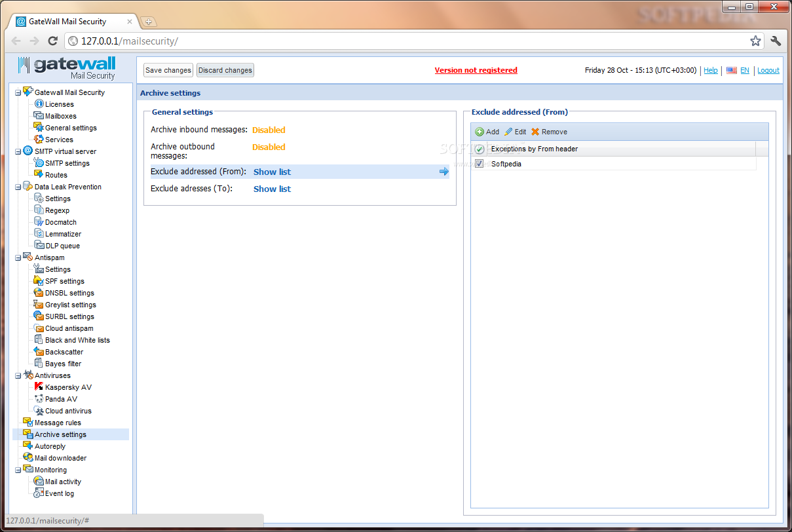792x532 pixels.
Task: Switch to GateWall Mail Security browser tab
Action: pos(74,22)
